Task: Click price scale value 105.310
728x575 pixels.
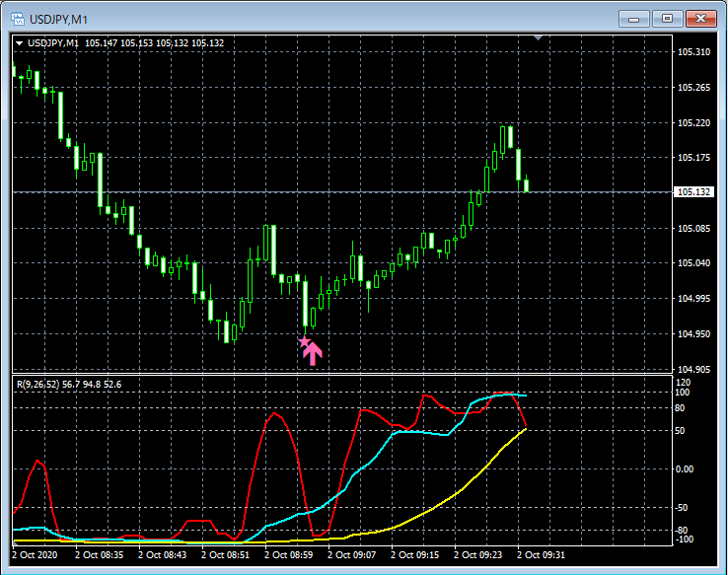Action: click(x=693, y=52)
